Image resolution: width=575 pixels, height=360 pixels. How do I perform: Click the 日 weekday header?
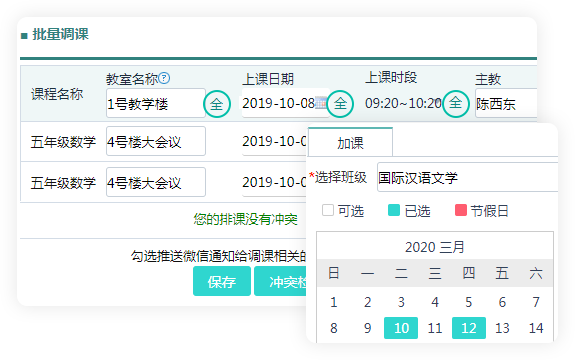[x=333, y=273]
